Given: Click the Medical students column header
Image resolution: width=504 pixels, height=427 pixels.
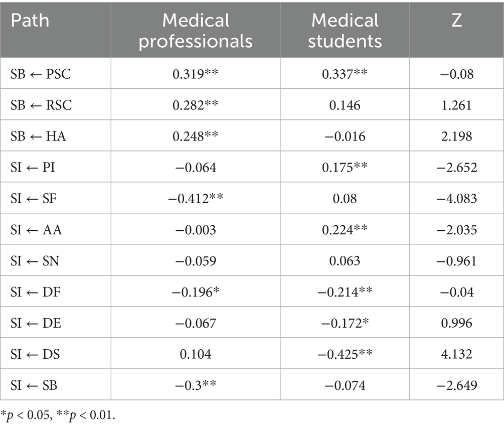Looking at the screenshot, I should click(345, 30).
